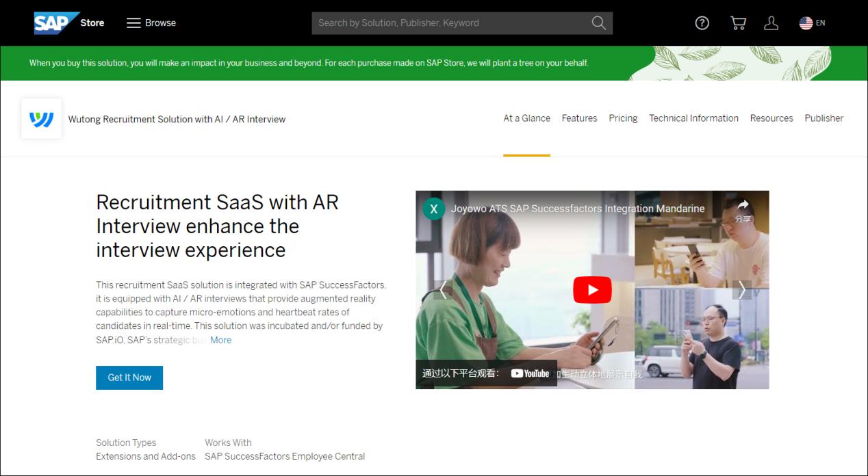This screenshot has height=476, width=868.
Task: Click the Joyowo channel avatar
Action: coord(433,209)
